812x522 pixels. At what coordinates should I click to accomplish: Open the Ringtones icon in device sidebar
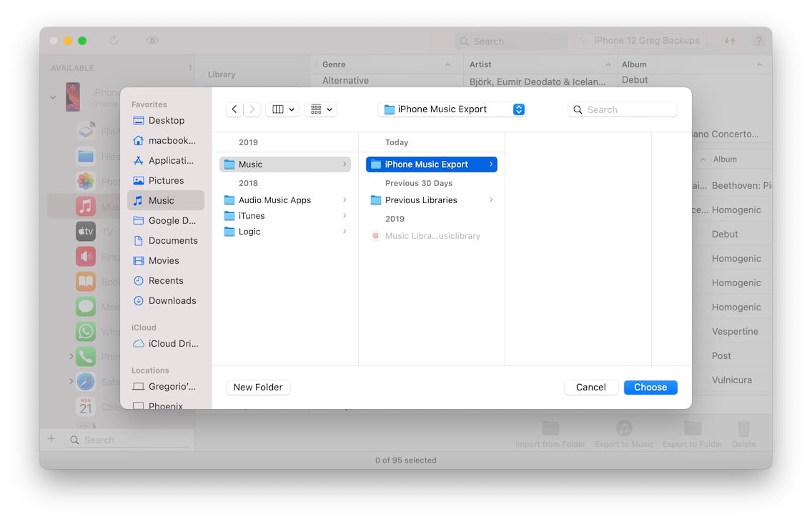[x=86, y=256]
